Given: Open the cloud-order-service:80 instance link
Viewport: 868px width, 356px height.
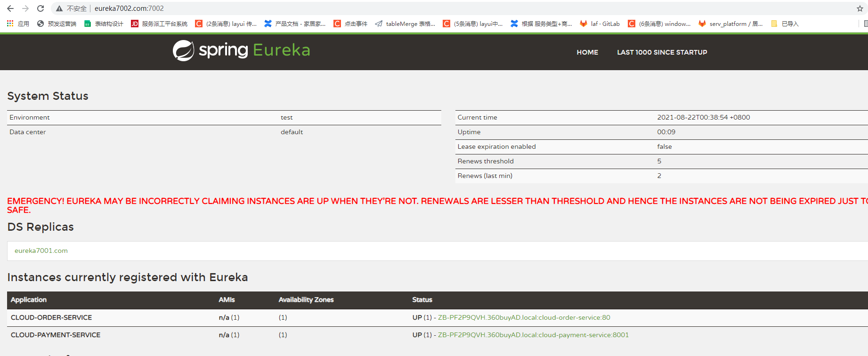Looking at the screenshot, I should pos(524,317).
